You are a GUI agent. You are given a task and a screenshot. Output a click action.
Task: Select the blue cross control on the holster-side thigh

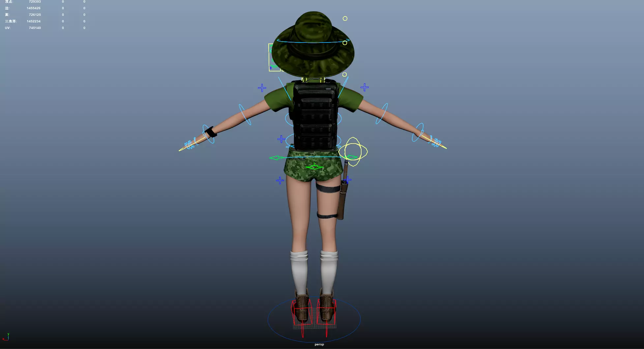pos(348,180)
